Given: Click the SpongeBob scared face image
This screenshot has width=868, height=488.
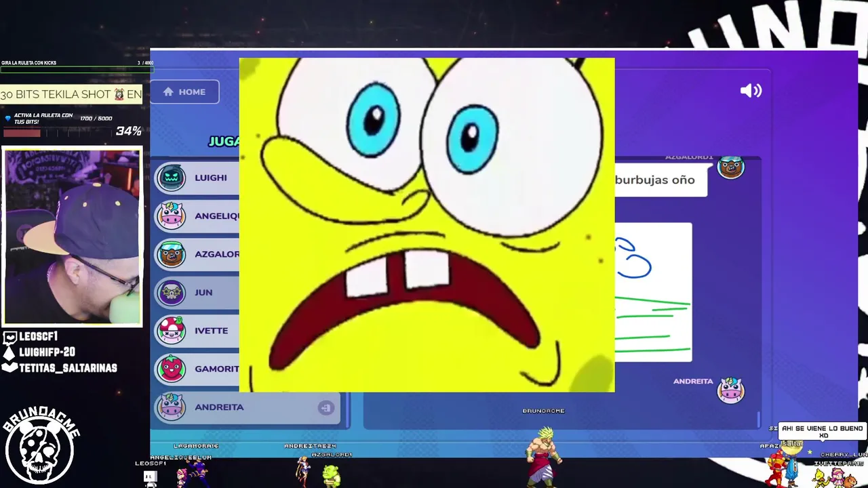Looking at the screenshot, I should pos(427,225).
